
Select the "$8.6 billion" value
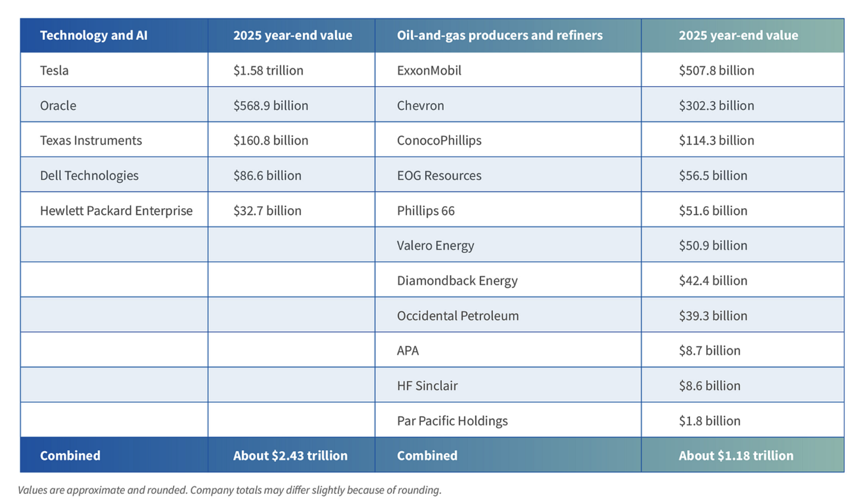[709, 385]
